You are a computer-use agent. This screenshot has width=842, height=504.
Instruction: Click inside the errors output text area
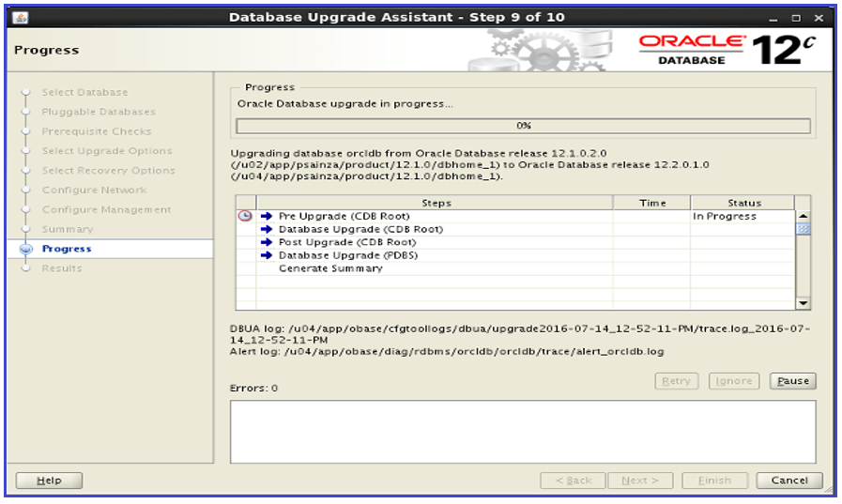click(x=523, y=432)
